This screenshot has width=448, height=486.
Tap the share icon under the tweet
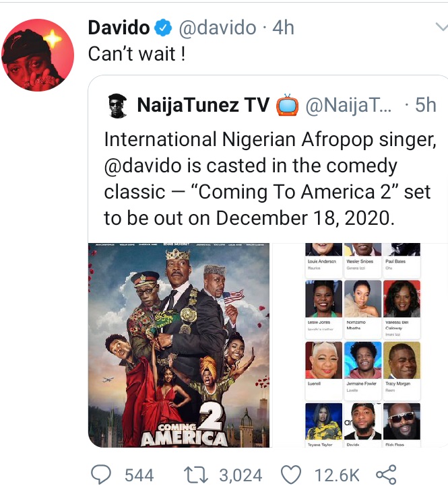pos(385,475)
